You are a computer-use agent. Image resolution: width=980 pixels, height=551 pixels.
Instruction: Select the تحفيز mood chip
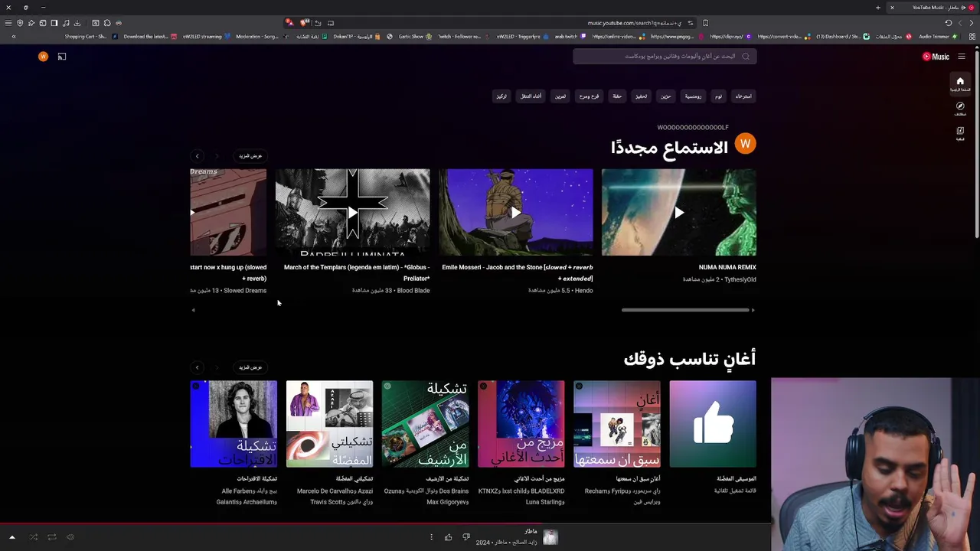pyautogui.click(x=641, y=96)
